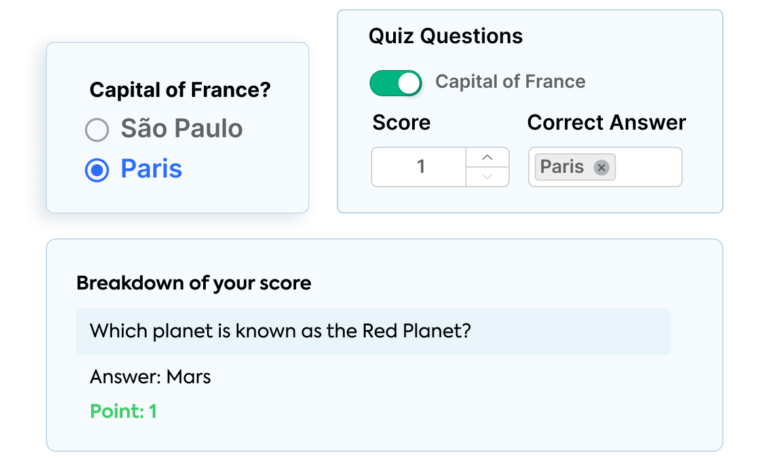
Task: Click the 'Capital of France?' question title
Action: (x=180, y=90)
